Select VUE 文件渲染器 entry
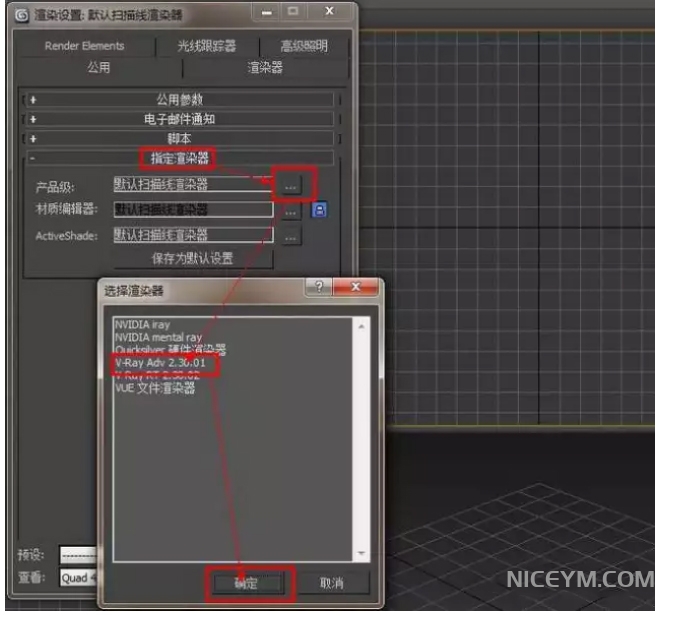Screen dimensions: 684x617 pos(155,388)
